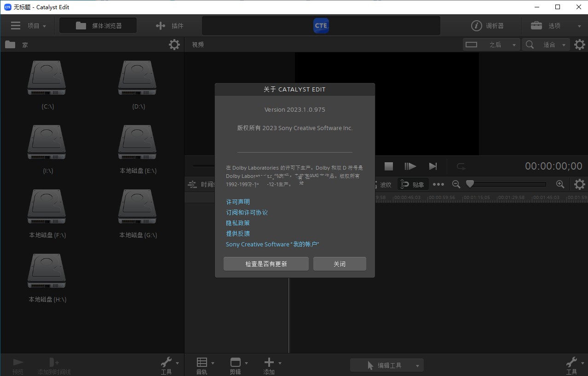This screenshot has width=588, height=376.
Task: Expand media browser 工具 dropdown arrow
Action: [x=178, y=363]
